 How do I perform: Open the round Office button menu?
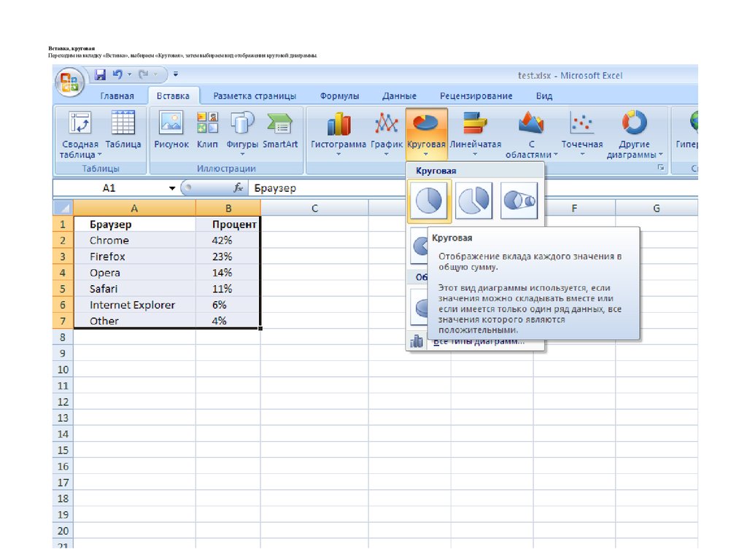[69, 82]
